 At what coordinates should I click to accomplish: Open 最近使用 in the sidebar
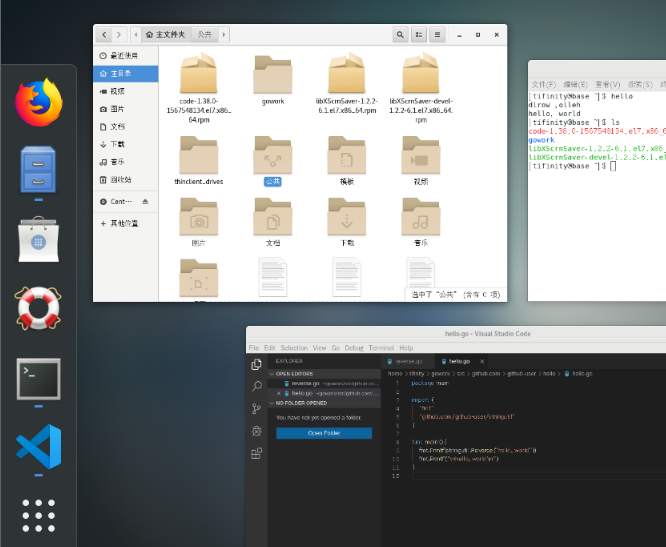(x=126, y=56)
